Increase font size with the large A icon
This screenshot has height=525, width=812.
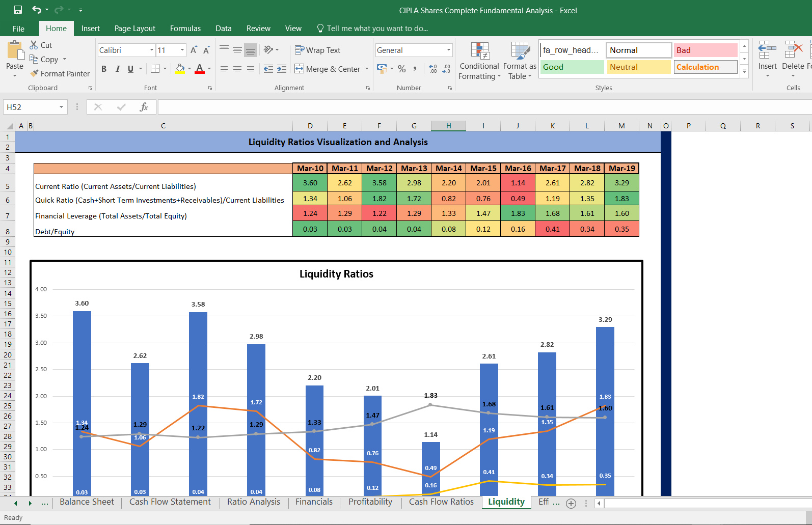[x=194, y=50]
